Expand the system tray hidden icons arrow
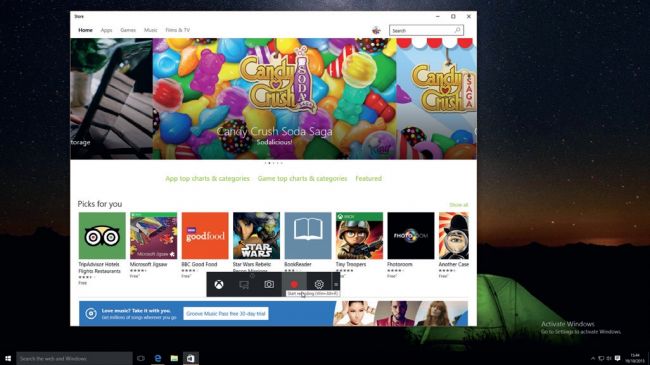650x365 pixels. click(592, 358)
